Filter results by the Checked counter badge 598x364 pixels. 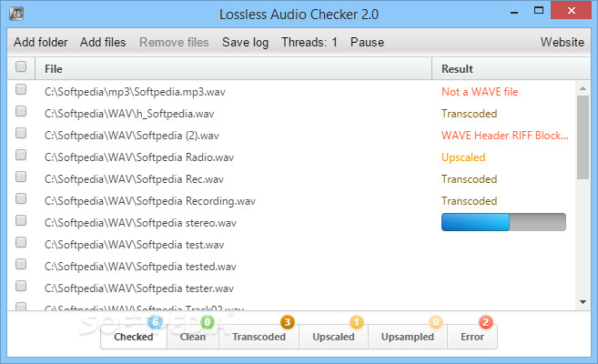click(x=134, y=337)
